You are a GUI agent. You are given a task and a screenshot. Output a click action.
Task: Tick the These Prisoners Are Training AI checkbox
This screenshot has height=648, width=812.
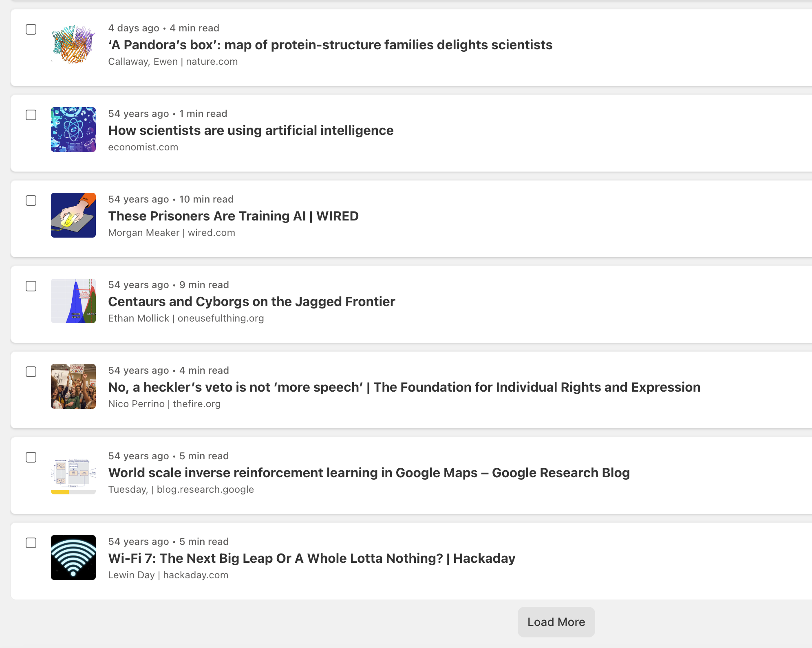31,201
